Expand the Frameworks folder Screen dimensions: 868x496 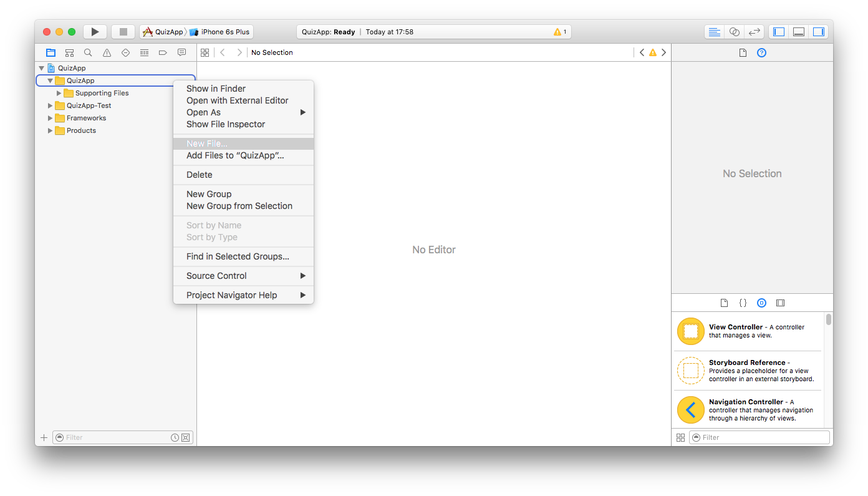pyautogui.click(x=51, y=118)
